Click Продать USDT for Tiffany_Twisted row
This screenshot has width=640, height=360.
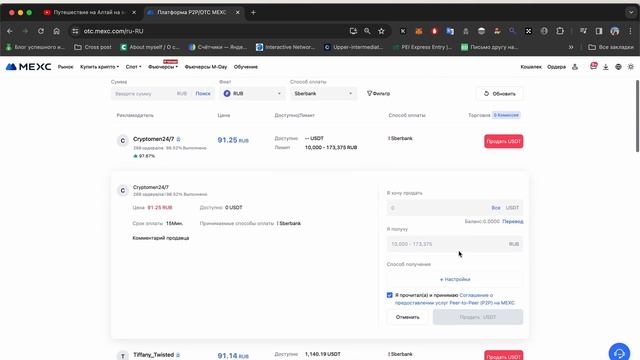504,356
